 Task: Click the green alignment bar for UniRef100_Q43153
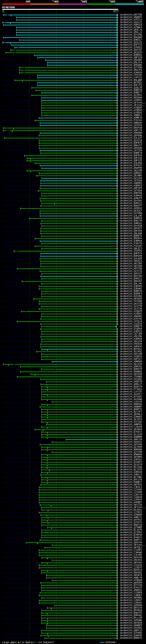pyautogui.click(x=62, y=53)
